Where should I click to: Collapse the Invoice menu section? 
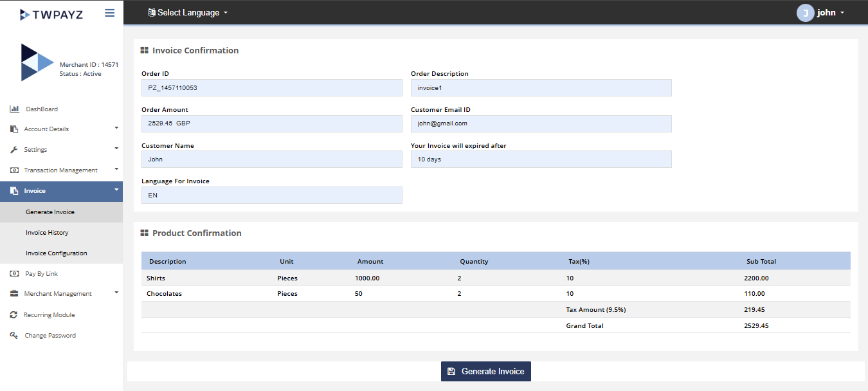(x=116, y=190)
